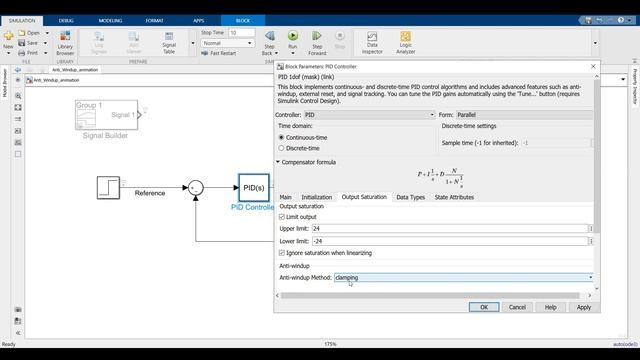Print the model using Print icon
This screenshot has width=640, height=360.
coord(22,53)
